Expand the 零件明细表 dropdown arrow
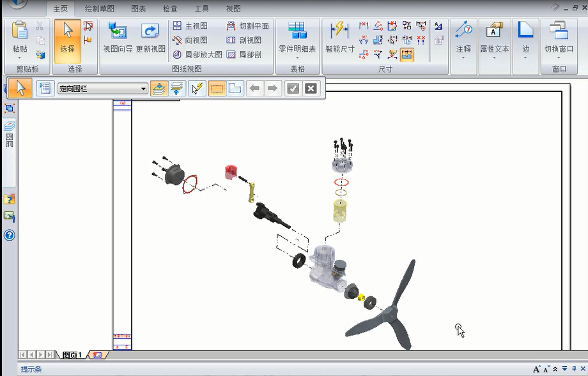Screen dimensions: 588x376 pyautogui.click(x=297, y=58)
